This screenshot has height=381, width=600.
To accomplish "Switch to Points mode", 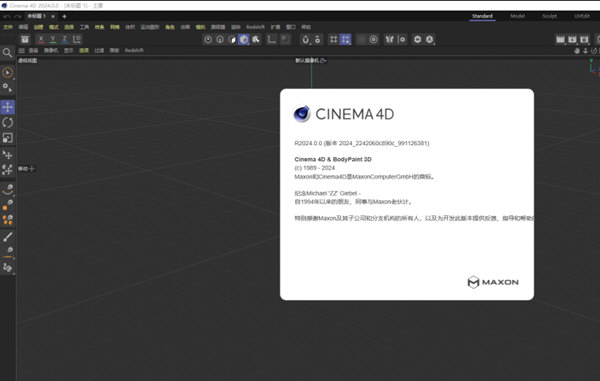I will pyautogui.click(x=208, y=39).
